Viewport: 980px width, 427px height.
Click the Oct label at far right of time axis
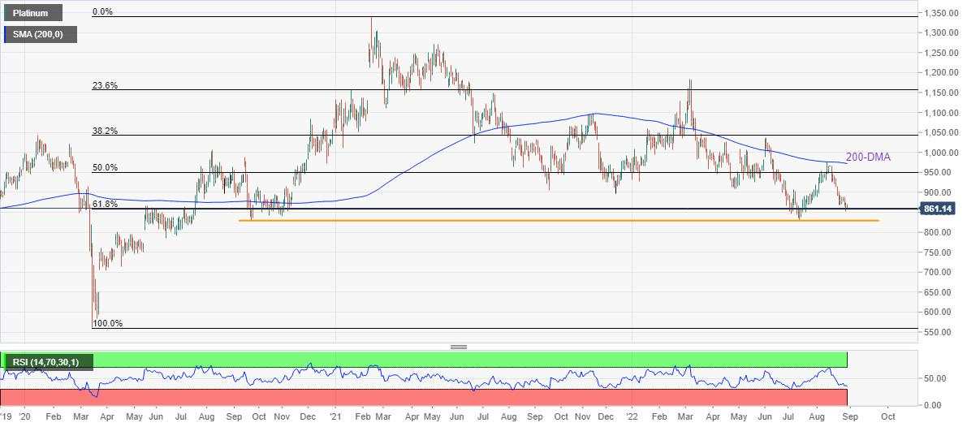coord(887,416)
